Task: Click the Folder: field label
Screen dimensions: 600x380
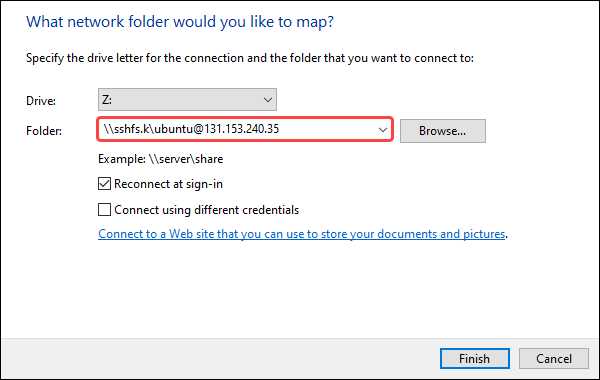Action: [44, 131]
